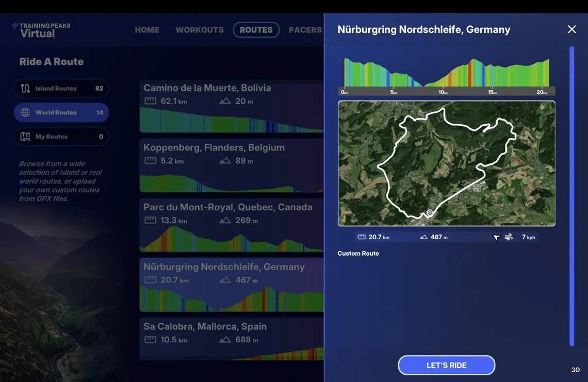
Task: Click the checkered start/finish marker on map
Action: [x=430, y=212]
